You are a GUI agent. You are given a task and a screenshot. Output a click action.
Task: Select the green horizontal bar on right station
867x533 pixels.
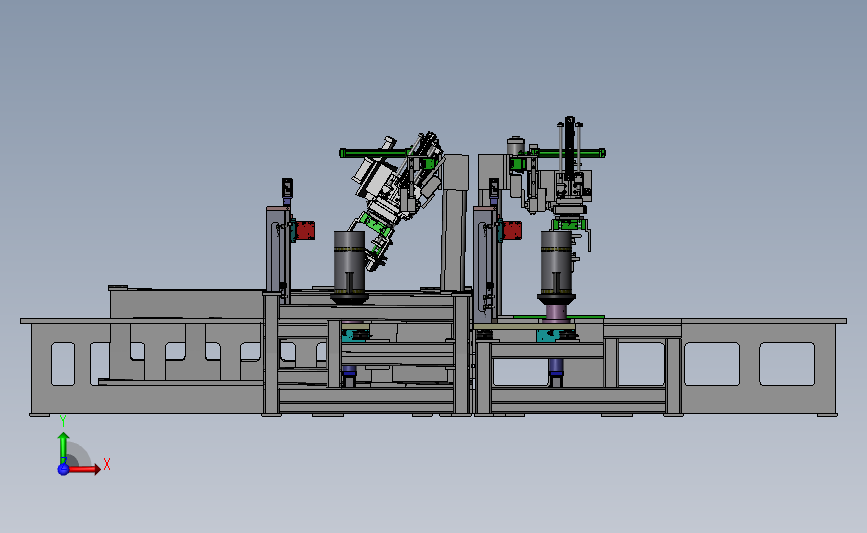pyautogui.click(x=570, y=153)
